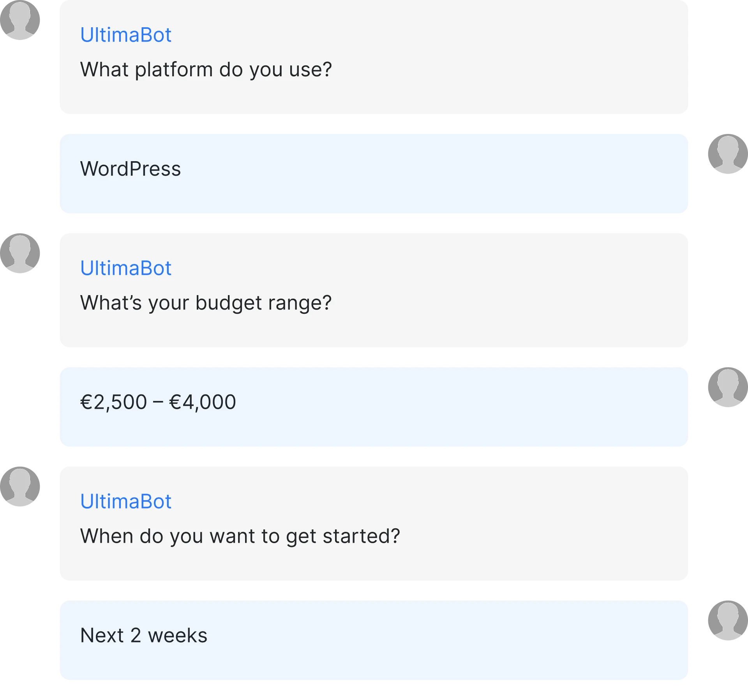Click the user avatar next to the Next 2 weeks reply
Viewport: 748px width, 700px height.
pos(727,620)
